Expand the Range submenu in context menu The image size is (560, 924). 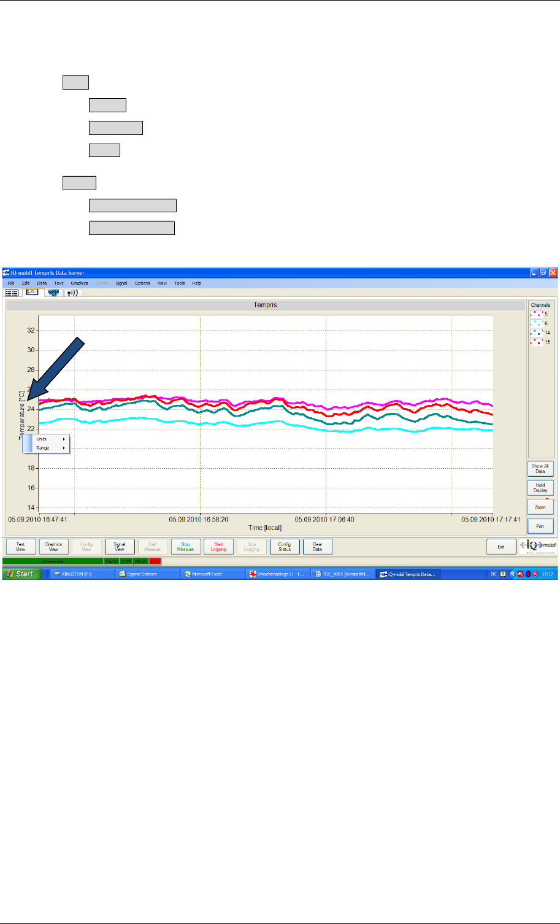pyautogui.click(x=47, y=448)
